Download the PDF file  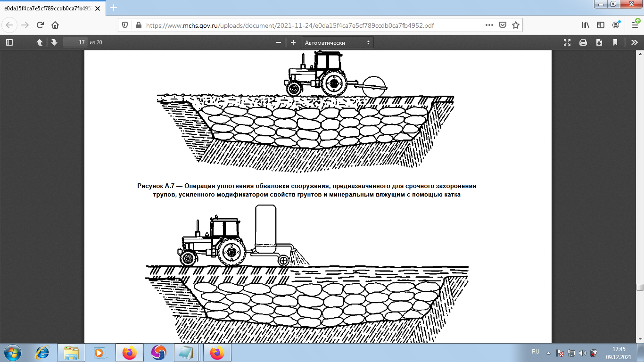599,42
